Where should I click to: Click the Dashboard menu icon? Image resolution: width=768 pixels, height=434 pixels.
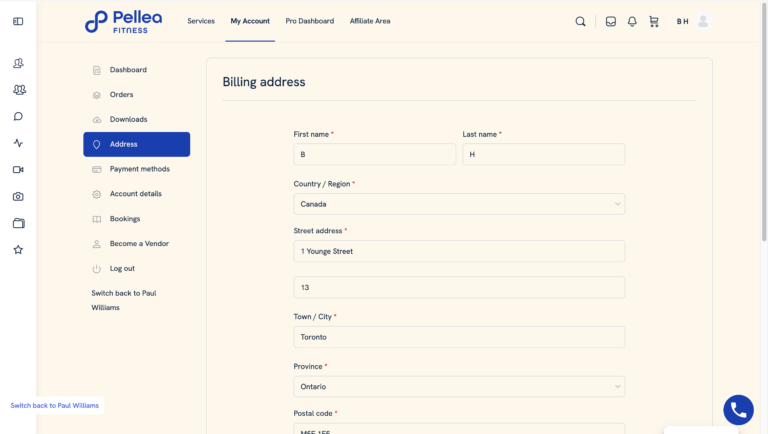[96, 70]
